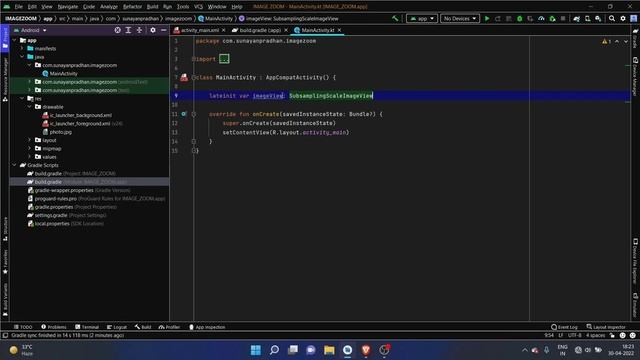Open the SDK Manager icon
This screenshot has height=360, width=640.
[598, 18]
